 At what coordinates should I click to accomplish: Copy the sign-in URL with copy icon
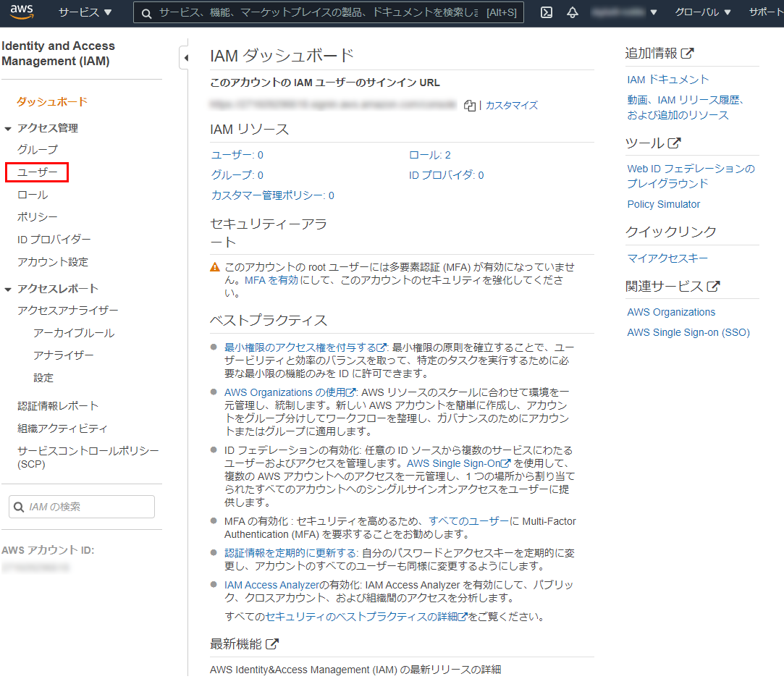tap(469, 106)
